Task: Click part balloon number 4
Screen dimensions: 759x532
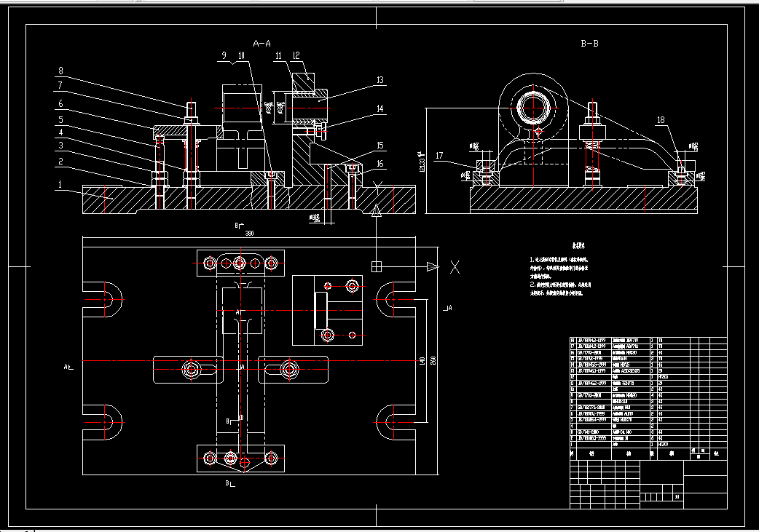Action: point(61,132)
